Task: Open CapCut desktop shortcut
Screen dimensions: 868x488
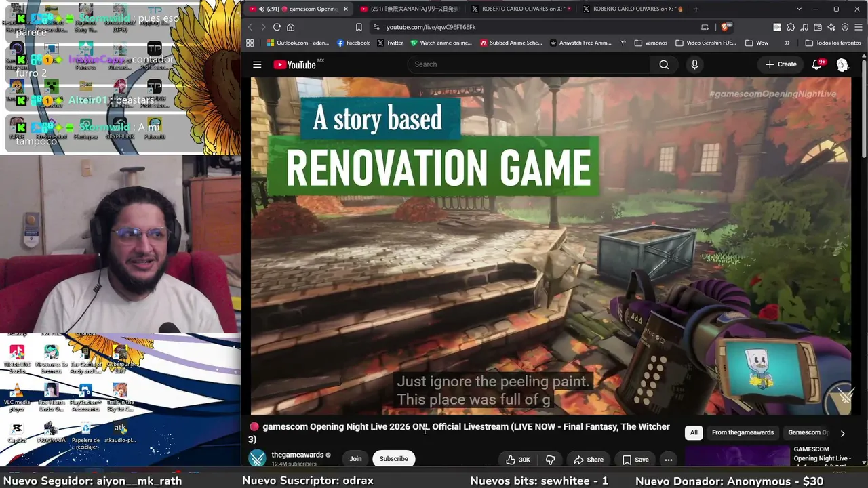Action: click(18, 433)
